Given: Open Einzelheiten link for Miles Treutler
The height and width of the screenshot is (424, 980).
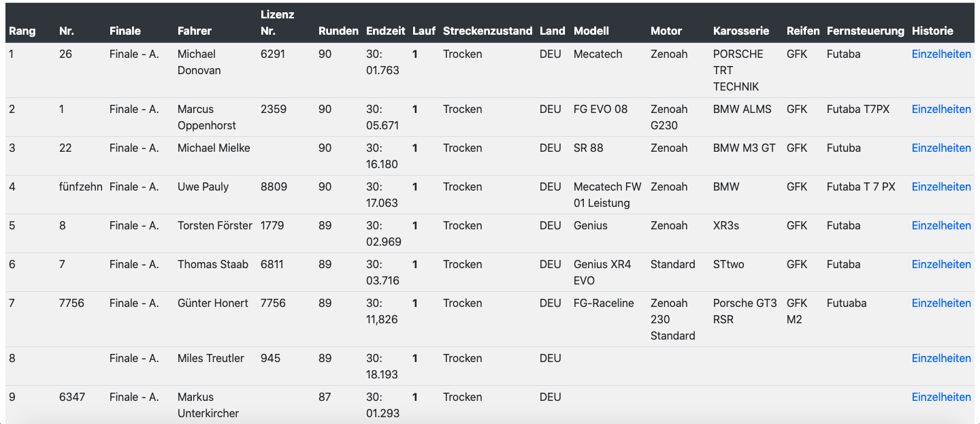Looking at the screenshot, I should click(941, 359).
